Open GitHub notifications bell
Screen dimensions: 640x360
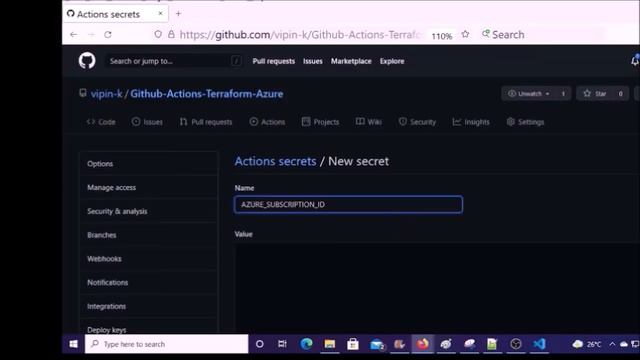tap(635, 60)
